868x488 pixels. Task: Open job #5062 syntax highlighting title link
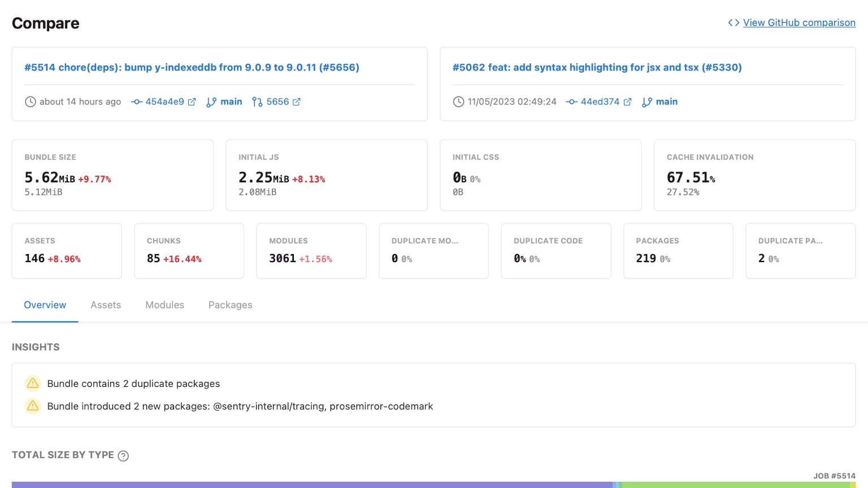pos(597,67)
